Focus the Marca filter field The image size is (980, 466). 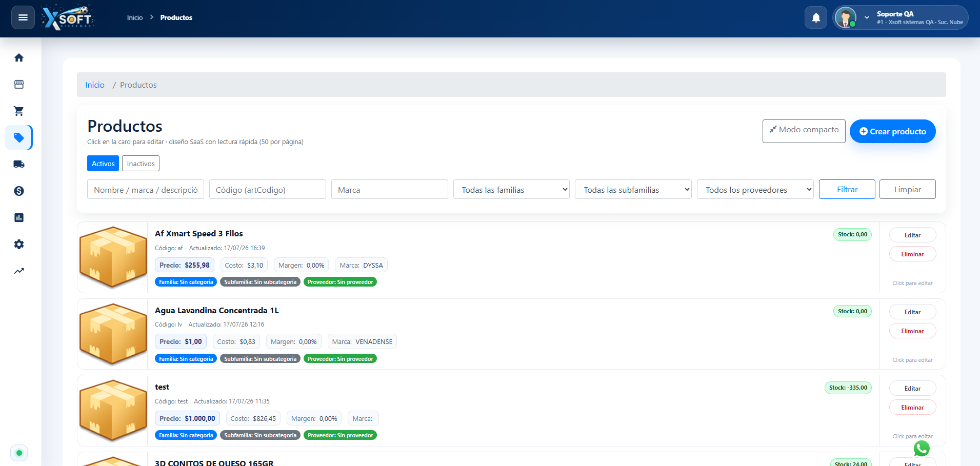[390, 189]
